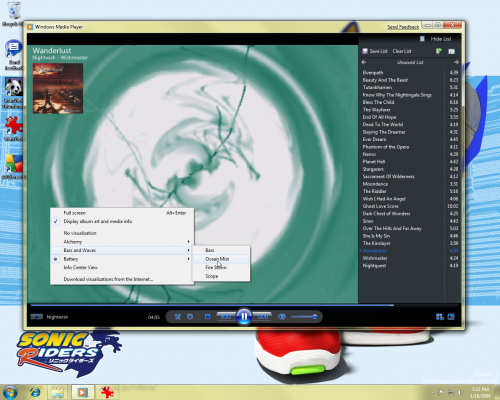Select Full screen from the context menu

(122, 213)
